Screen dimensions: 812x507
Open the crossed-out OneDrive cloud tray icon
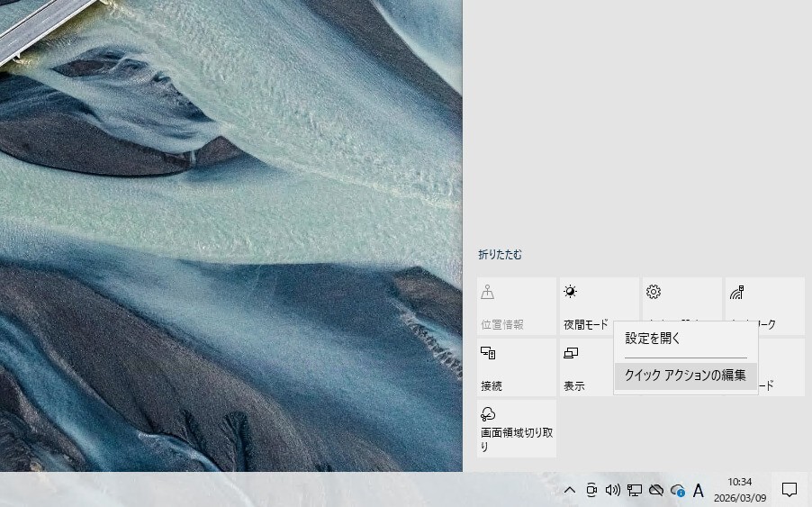click(656, 490)
